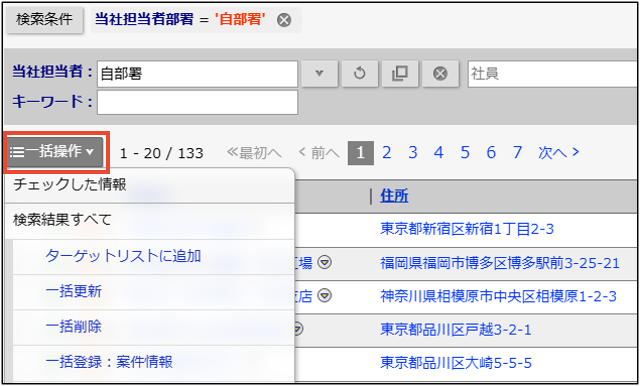
Task: Click current page number 1
Action: [361, 153]
